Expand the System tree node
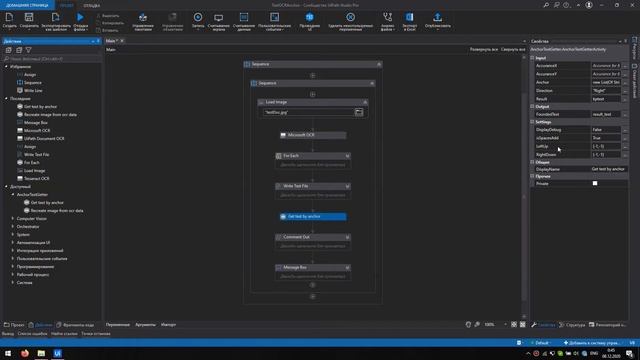This screenshot has width=640, height=360. point(13,234)
